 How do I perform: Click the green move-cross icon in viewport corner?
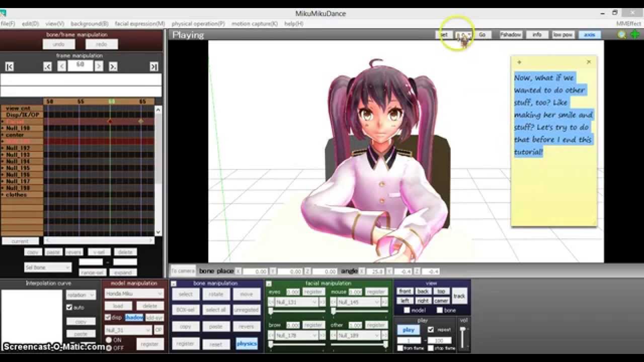pos(635,35)
